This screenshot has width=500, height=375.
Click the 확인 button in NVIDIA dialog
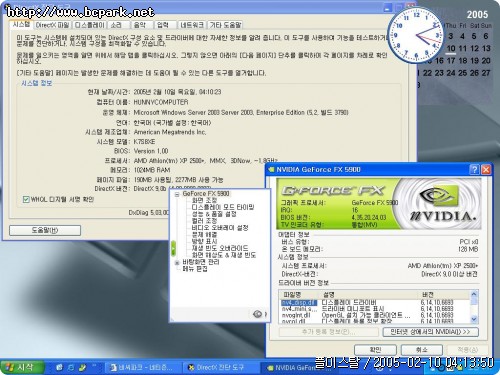[375, 350]
